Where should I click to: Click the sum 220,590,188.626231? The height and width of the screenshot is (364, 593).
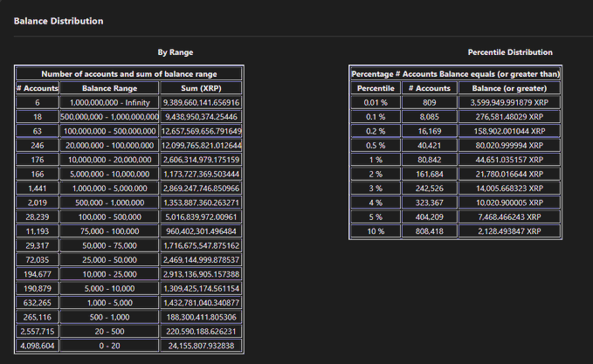tap(201, 332)
